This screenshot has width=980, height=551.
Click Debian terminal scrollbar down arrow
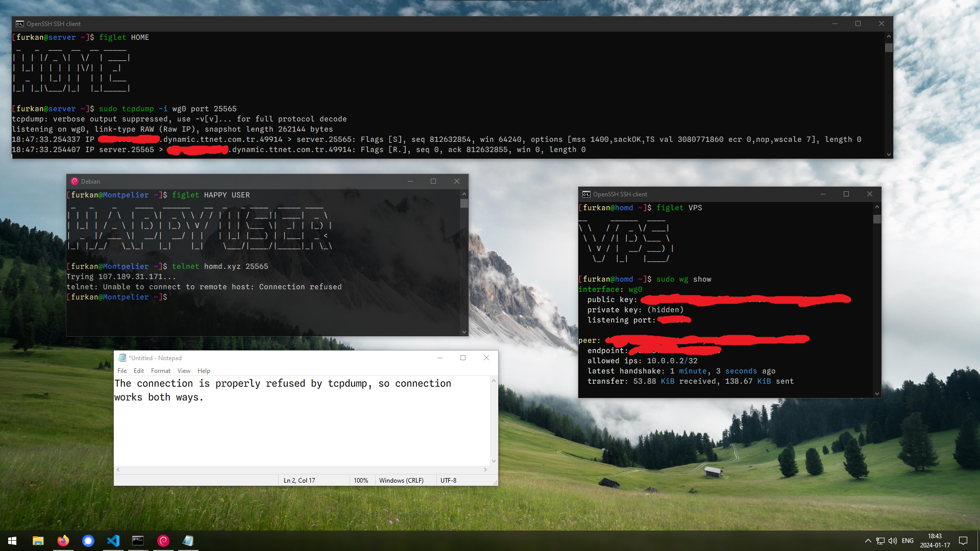pyautogui.click(x=464, y=332)
